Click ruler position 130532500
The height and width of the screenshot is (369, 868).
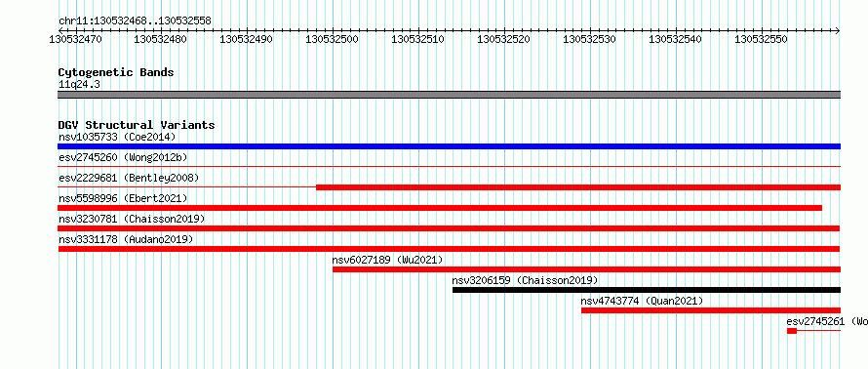point(333,40)
